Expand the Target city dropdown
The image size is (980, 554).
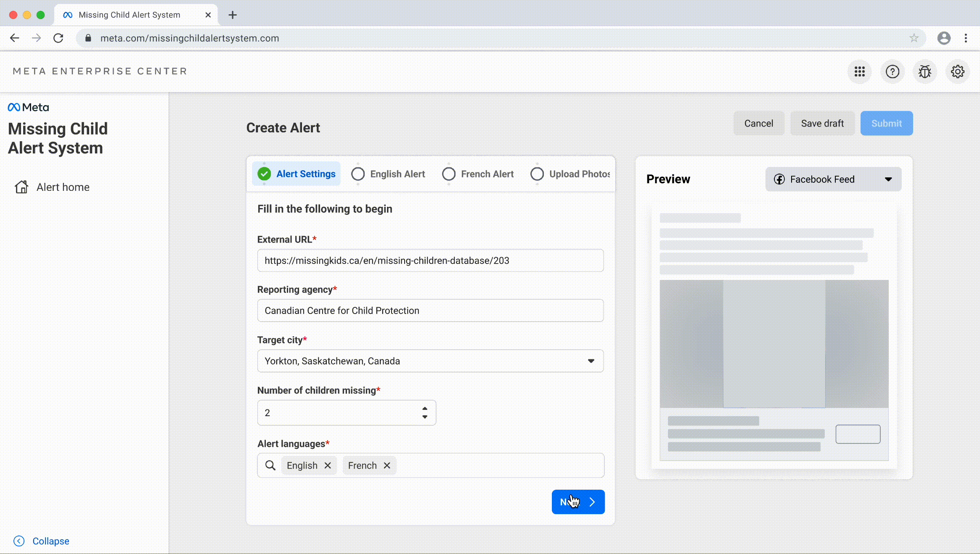point(591,361)
